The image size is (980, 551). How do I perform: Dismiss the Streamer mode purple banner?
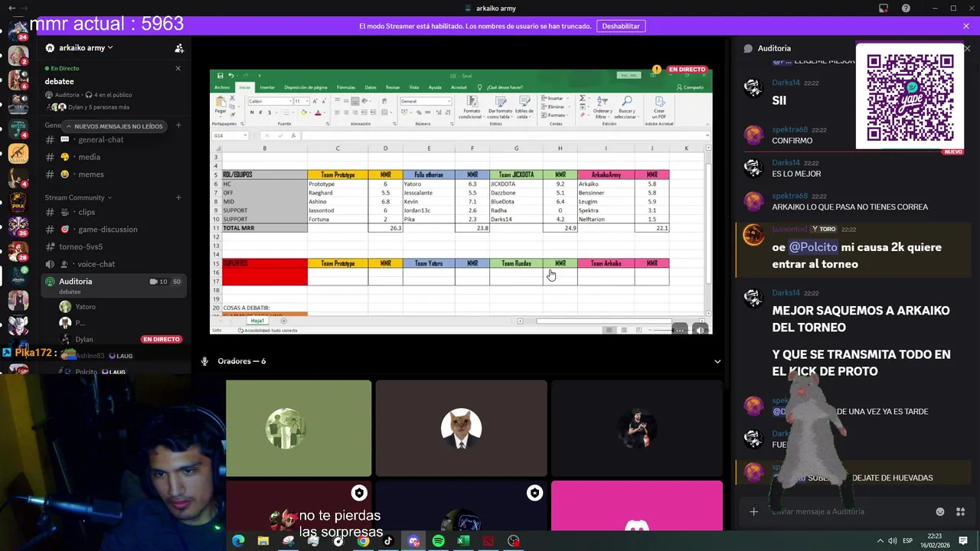[x=966, y=26]
